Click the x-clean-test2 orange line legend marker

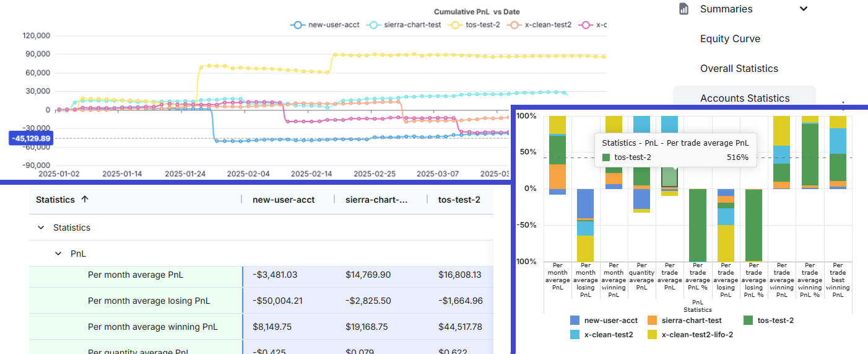[x=514, y=25]
